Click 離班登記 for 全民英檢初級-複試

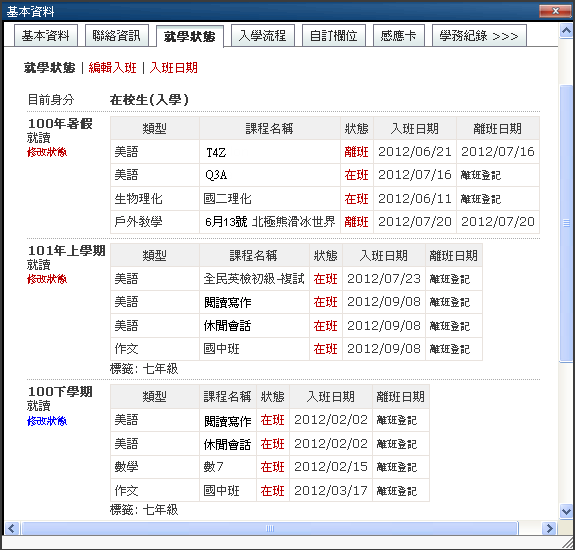point(450,279)
